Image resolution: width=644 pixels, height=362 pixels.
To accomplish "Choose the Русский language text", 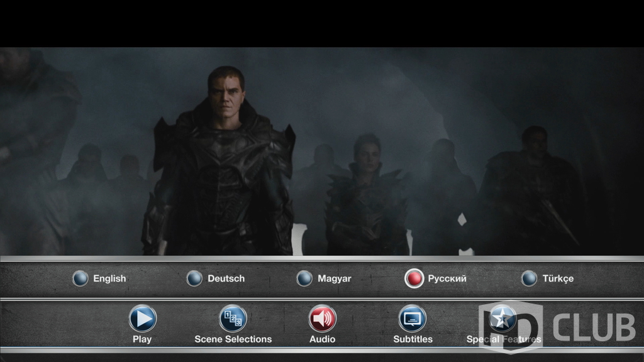I will [x=447, y=278].
